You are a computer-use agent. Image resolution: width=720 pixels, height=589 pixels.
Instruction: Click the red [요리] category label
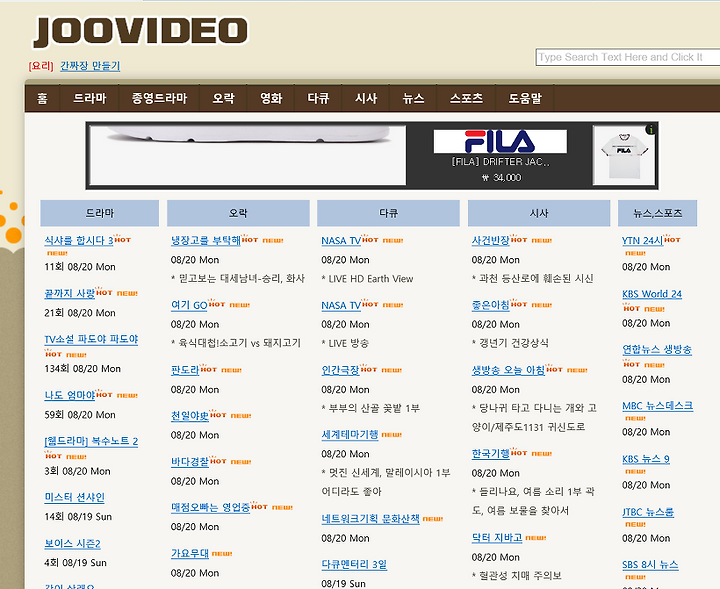click(x=41, y=66)
